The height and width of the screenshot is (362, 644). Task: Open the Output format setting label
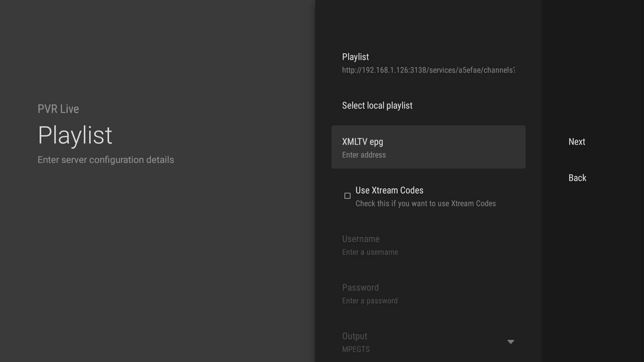coord(355,336)
